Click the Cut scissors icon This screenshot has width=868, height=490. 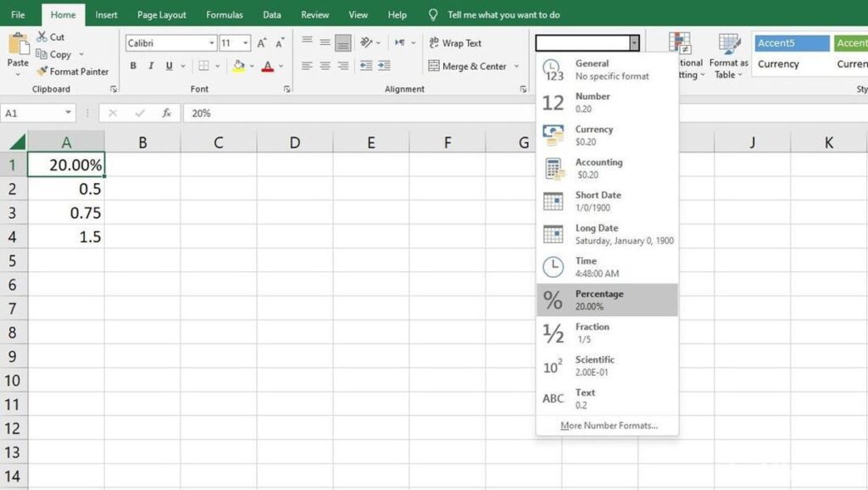pos(41,36)
